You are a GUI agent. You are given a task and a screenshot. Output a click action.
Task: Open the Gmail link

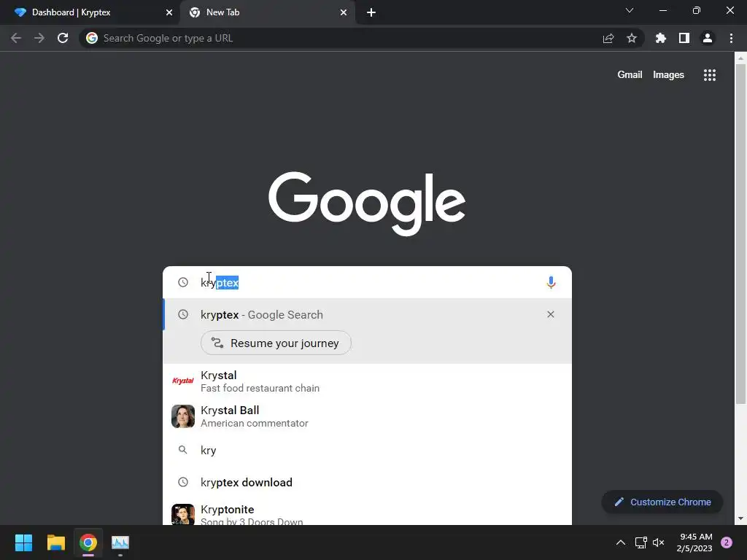point(630,75)
